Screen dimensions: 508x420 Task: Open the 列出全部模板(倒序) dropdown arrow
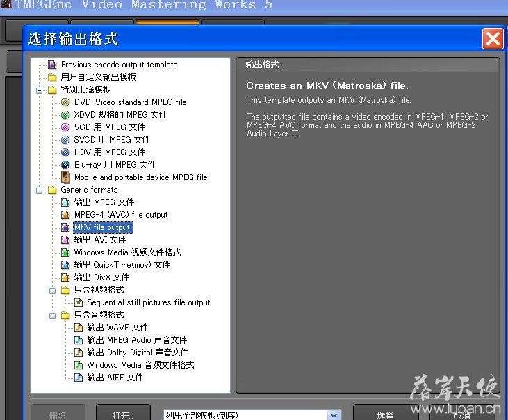coord(334,415)
